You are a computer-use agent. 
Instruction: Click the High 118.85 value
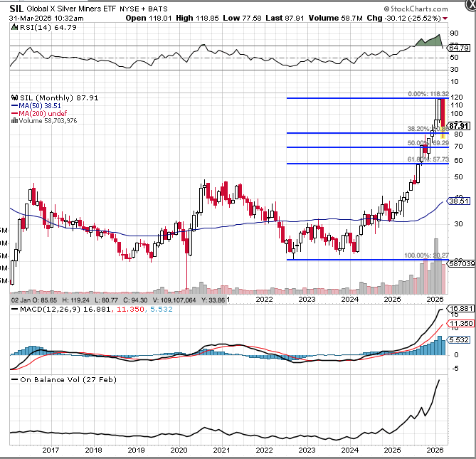(197, 19)
